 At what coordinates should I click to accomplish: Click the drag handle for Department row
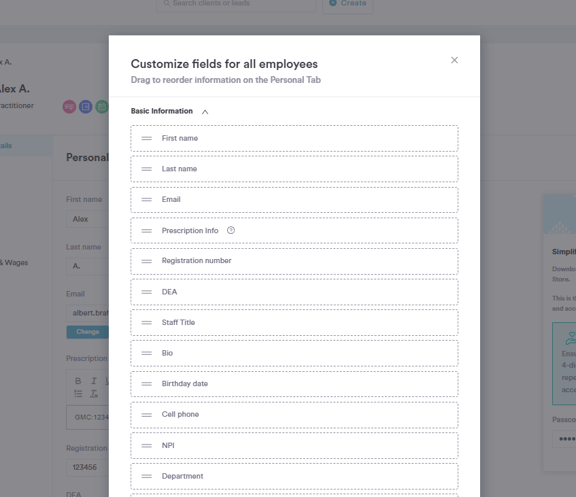(x=147, y=476)
